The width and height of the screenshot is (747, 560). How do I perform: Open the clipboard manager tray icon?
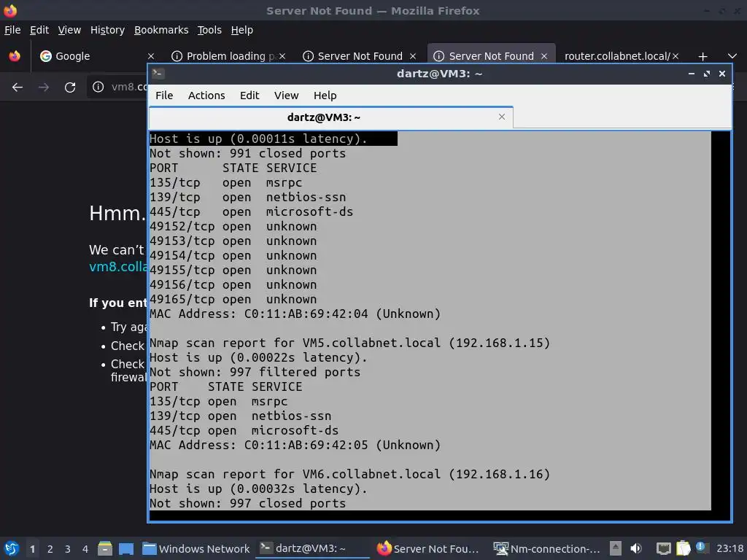683,548
